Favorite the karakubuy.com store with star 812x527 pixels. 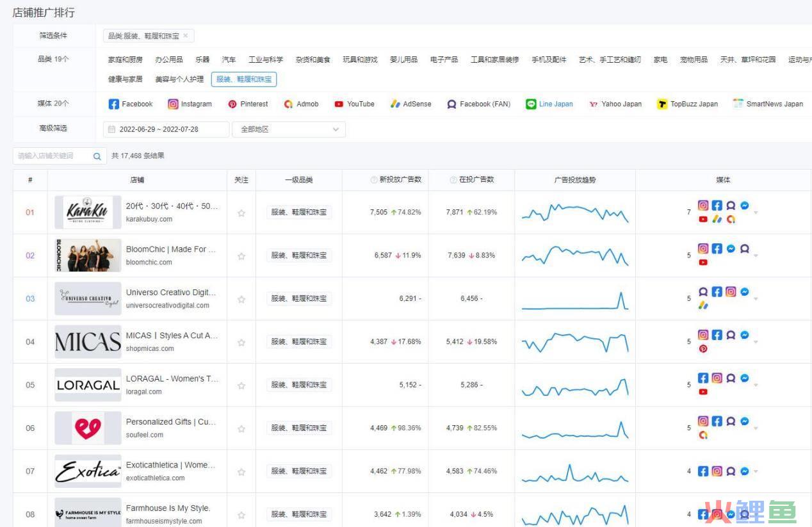[x=241, y=213]
